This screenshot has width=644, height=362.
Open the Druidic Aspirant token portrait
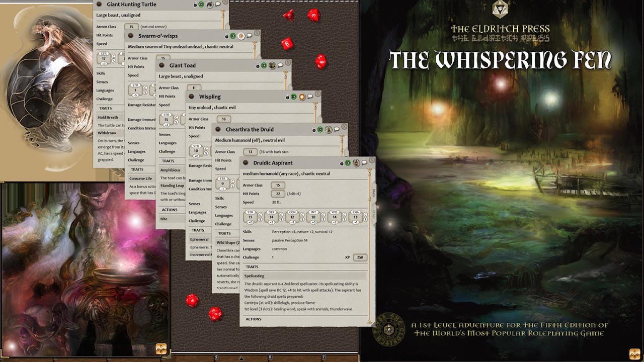[x=356, y=163]
